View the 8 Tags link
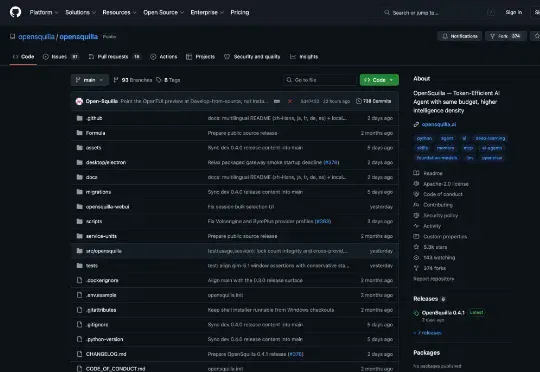This screenshot has width=540, height=372. pos(168,80)
